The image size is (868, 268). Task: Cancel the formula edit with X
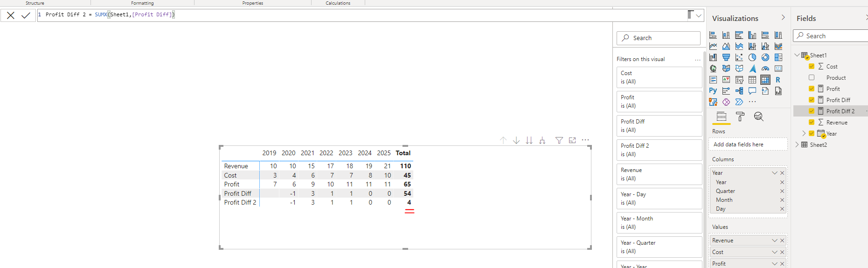(x=11, y=15)
